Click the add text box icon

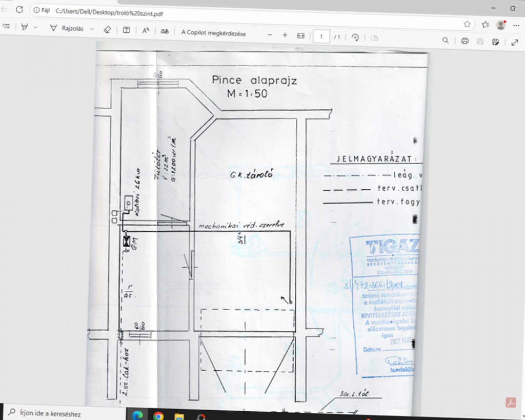[x=126, y=30]
